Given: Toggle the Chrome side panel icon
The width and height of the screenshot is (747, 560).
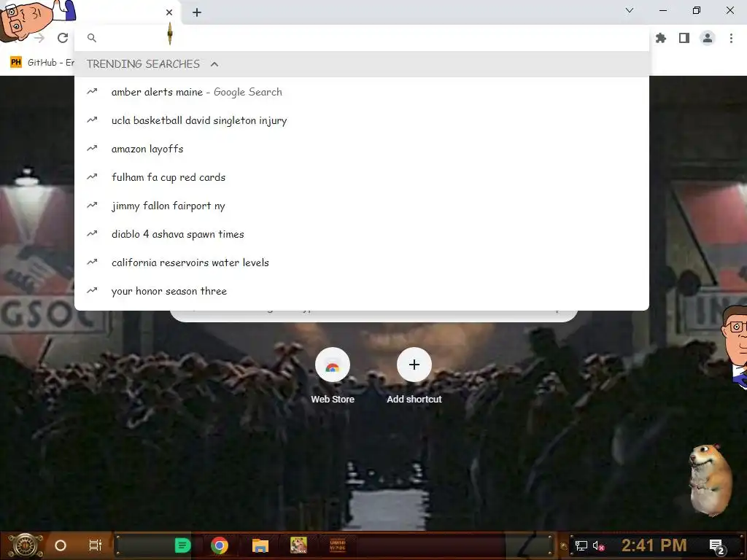Looking at the screenshot, I should coord(684,38).
